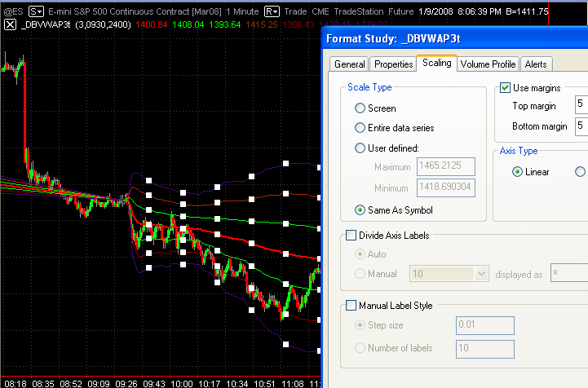This screenshot has height=388, width=588.
Task: Select the second unlabeled Axis Type radio
Action: tap(580, 172)
